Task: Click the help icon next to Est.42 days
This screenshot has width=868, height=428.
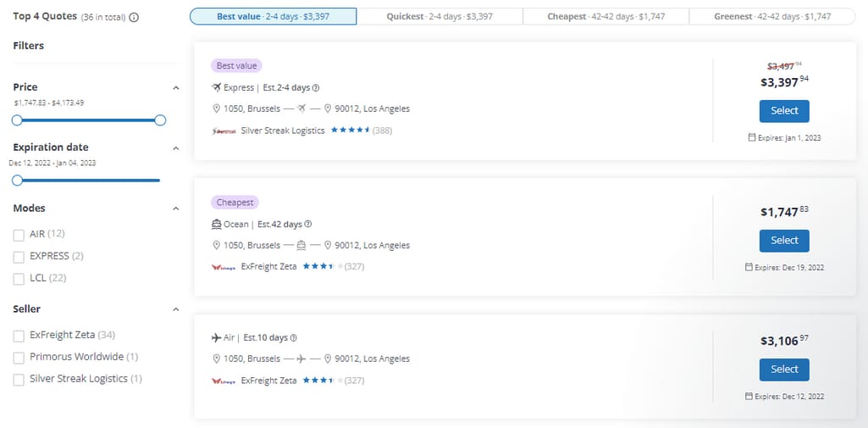Action: (308, 225)
